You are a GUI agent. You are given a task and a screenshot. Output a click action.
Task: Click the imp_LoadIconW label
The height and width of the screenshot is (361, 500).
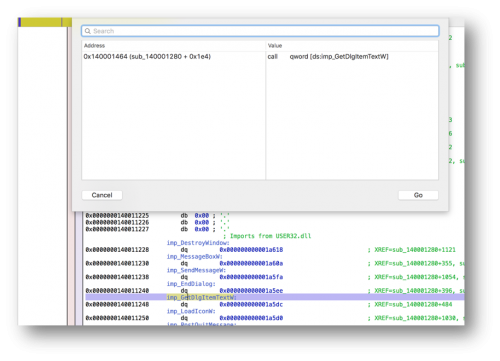pyautogui.click(x=191, y=311)
